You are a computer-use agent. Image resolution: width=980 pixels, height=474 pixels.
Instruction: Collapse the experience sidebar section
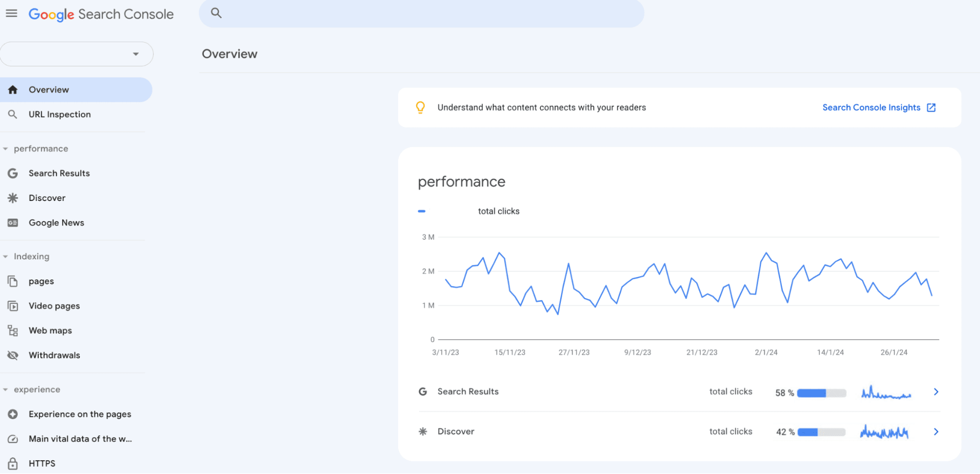(x=6, y=390)
